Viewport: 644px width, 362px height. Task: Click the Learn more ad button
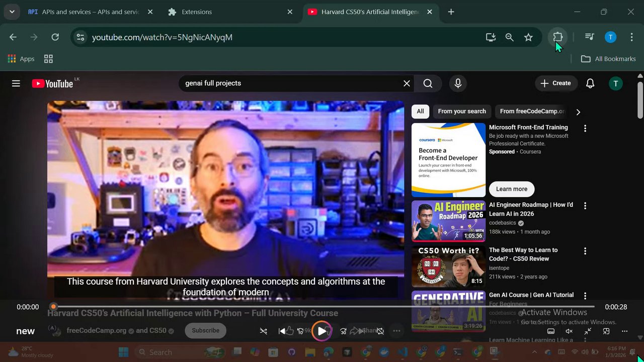coord(512,189)
